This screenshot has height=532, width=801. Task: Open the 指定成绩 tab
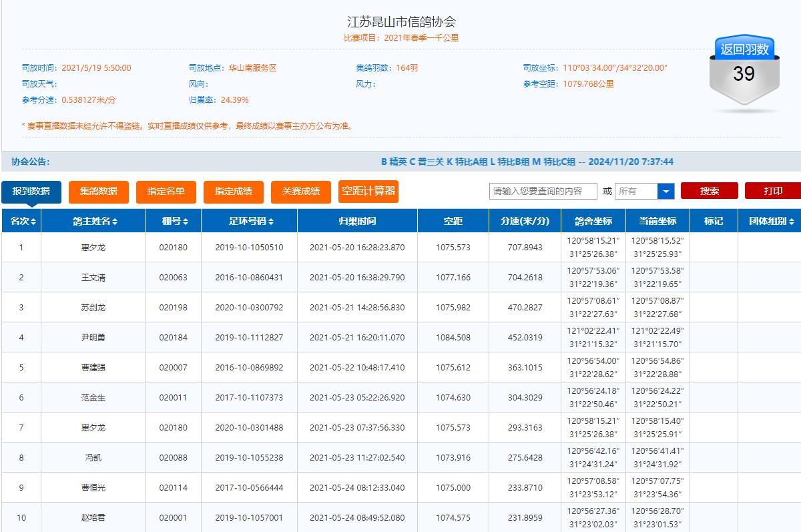pyautogui.click(x=233, y=192)
